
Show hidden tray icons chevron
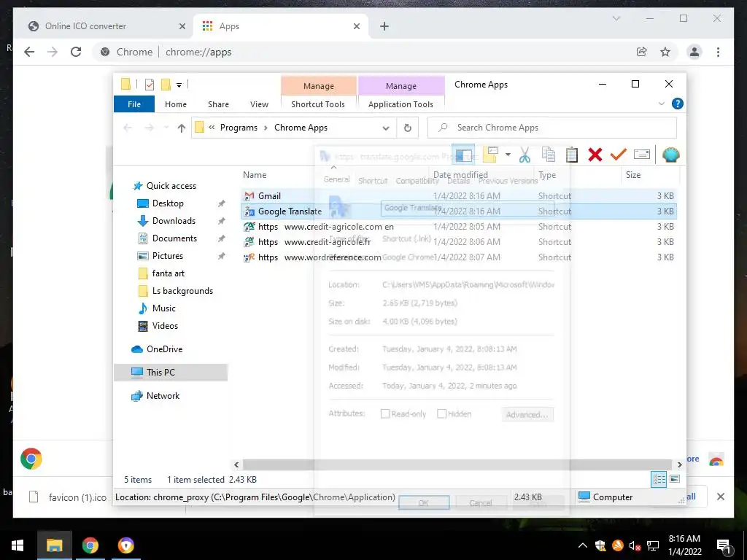pyautogui.click(x=582, y=545)
